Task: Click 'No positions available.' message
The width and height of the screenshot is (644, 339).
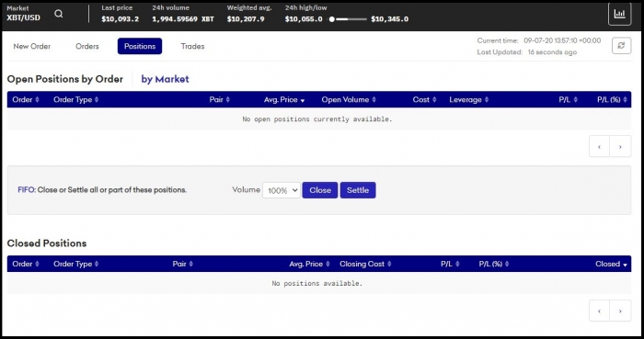Action: (x=317, y=283)
